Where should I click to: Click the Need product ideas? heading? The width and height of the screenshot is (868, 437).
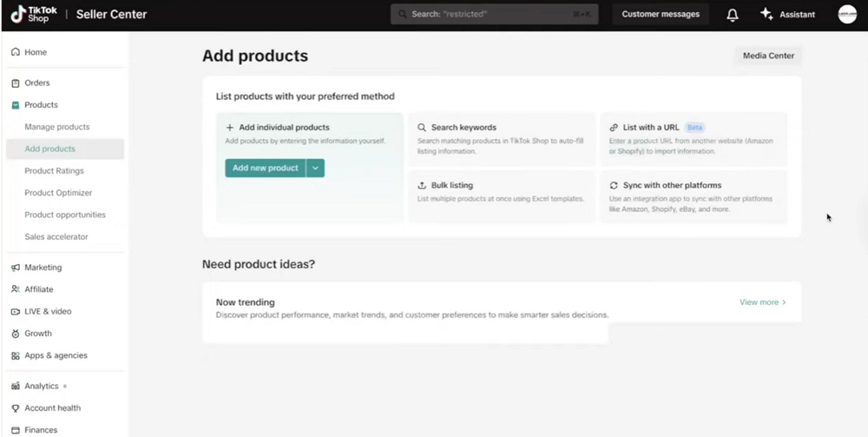point(259,264)
